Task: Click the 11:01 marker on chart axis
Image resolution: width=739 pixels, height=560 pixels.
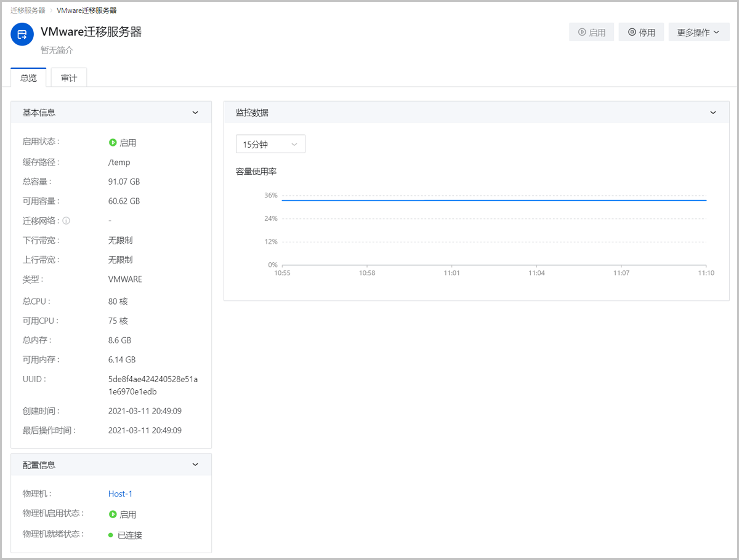Action: pyautogui.click(x=451, y=273)
